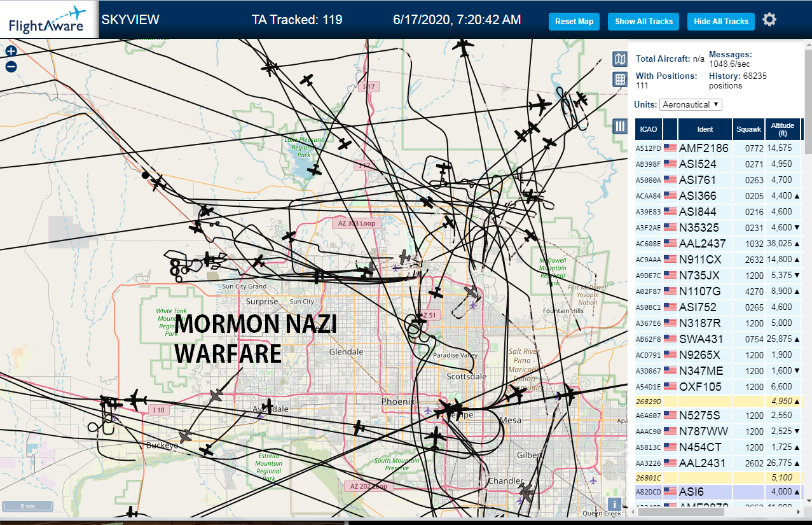Show all aircraft tracks
The height and width of the screenshot is (525, 812).
pyautogui.click(x=643, y=22)
